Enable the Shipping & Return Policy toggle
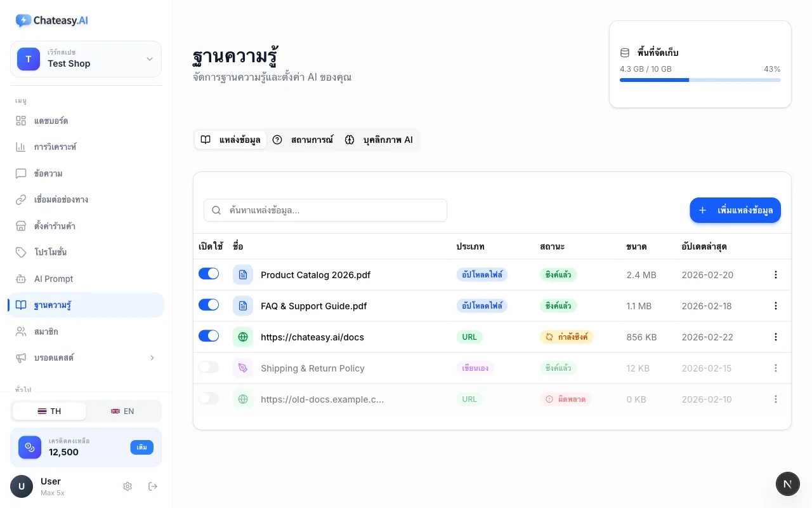Image resolution: width=812 pixels, height=508 pixels. tap(209, 367)
